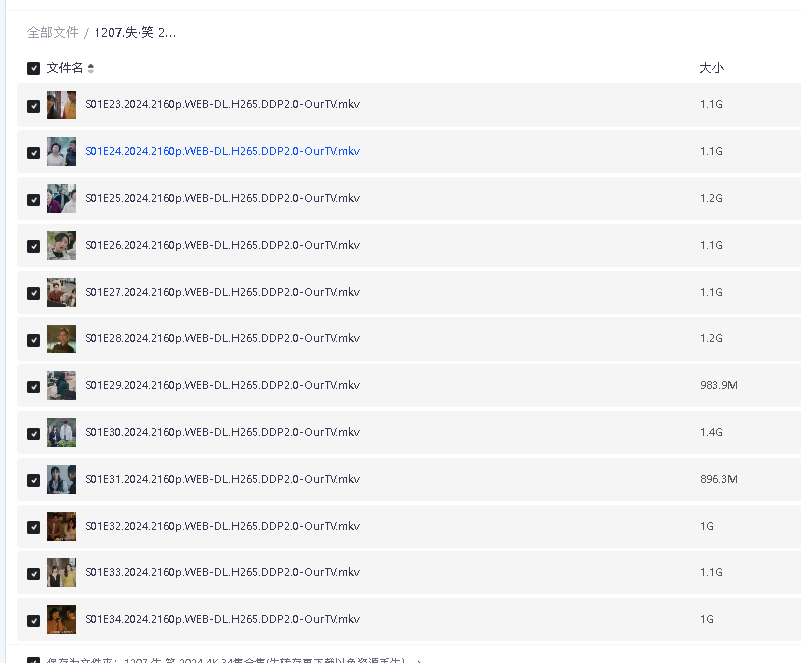The width and height of the screenshot is (801, 663).
Task: Click the S01E25 video thumbnail icon
Action: point(61,198)
